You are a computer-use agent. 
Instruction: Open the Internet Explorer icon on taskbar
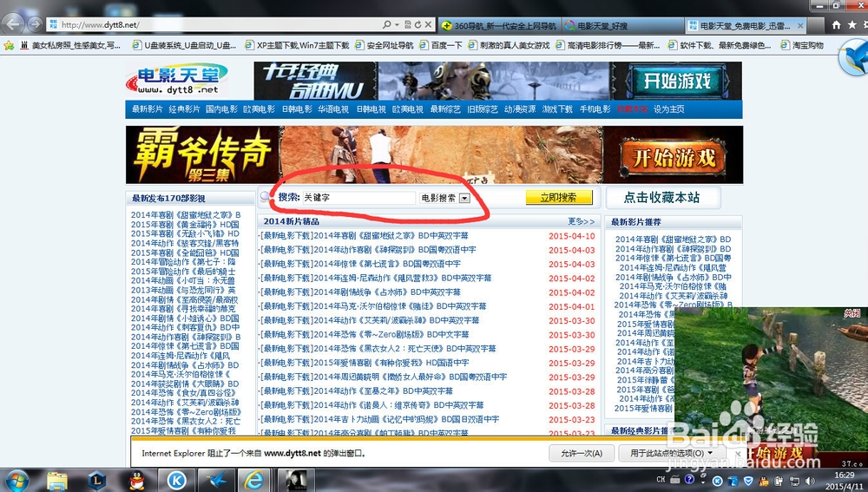(x=254, y=481)
